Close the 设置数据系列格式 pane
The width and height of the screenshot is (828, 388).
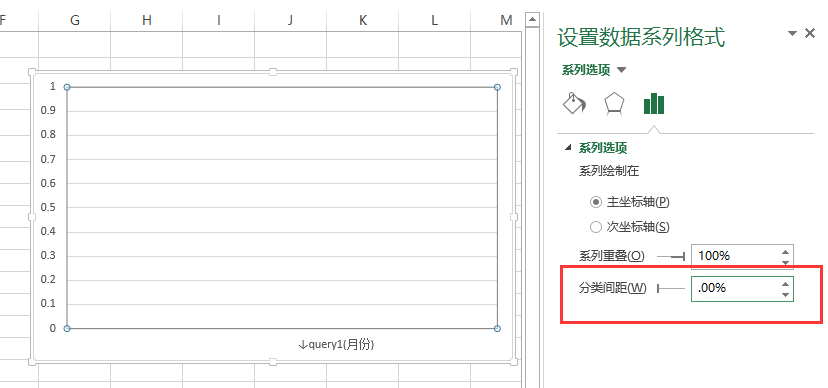(810, 33)
